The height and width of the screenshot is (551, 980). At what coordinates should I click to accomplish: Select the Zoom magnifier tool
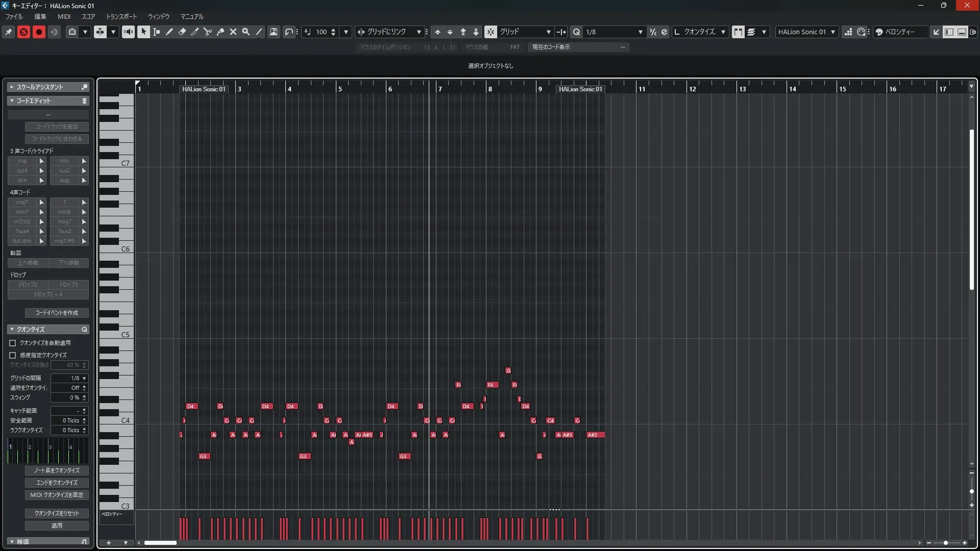(246, 32)
